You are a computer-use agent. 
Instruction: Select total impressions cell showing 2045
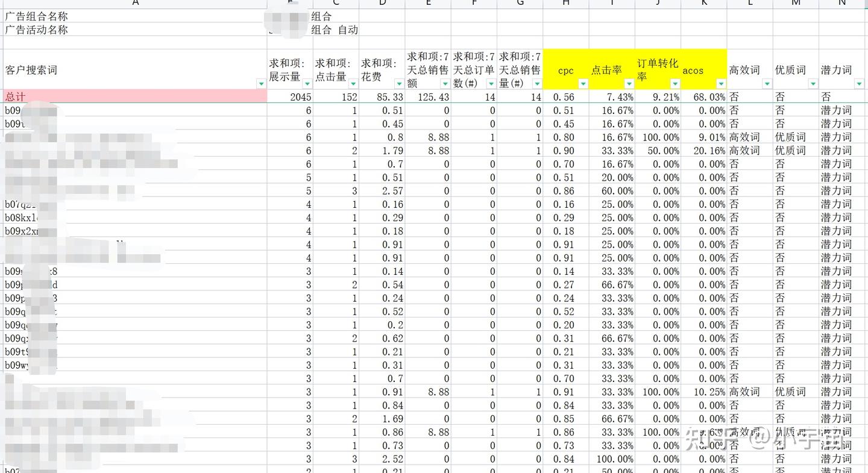point(291,96)
